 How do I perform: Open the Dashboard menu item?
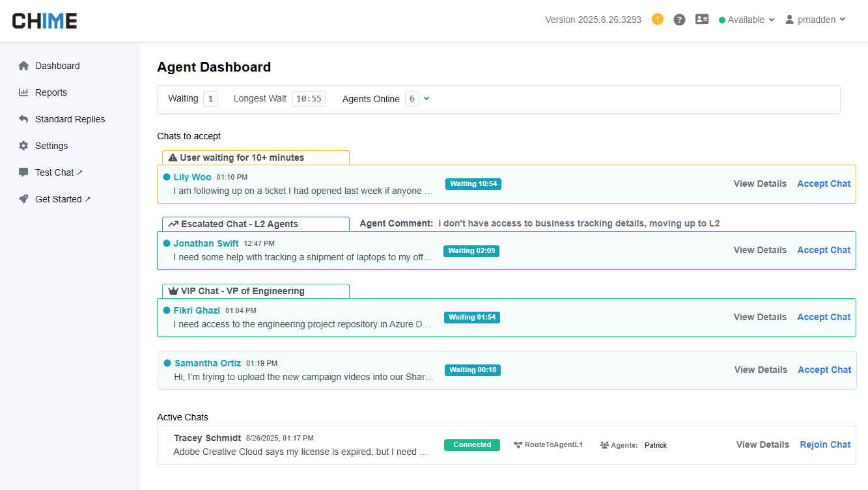tap(57, 66)
